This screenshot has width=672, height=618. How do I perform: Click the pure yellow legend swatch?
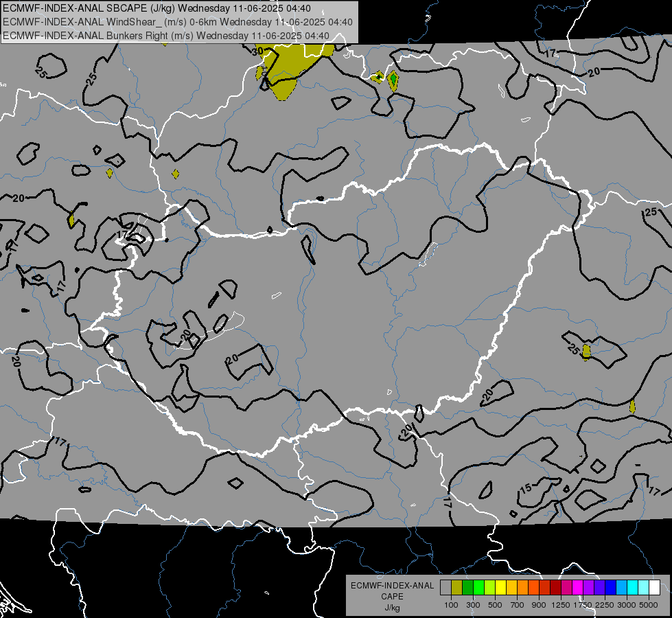(500, 588)
